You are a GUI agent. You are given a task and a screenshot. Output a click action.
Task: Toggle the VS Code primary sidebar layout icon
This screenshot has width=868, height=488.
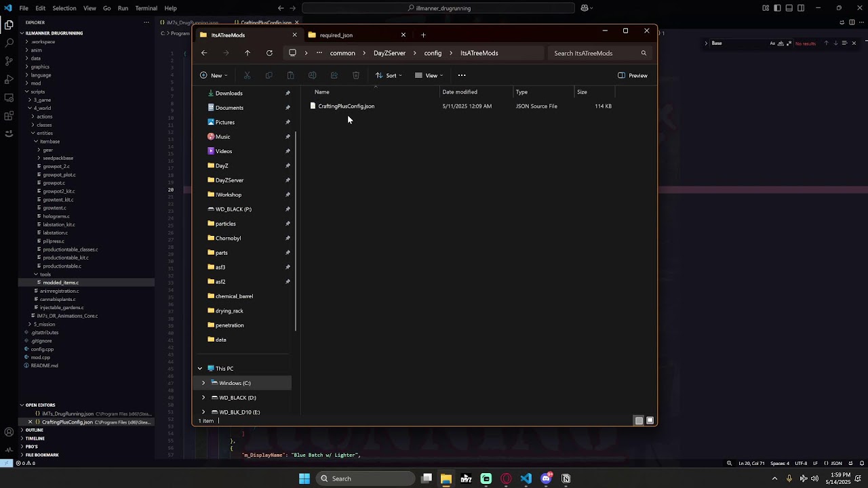click(x=777, y=8)
